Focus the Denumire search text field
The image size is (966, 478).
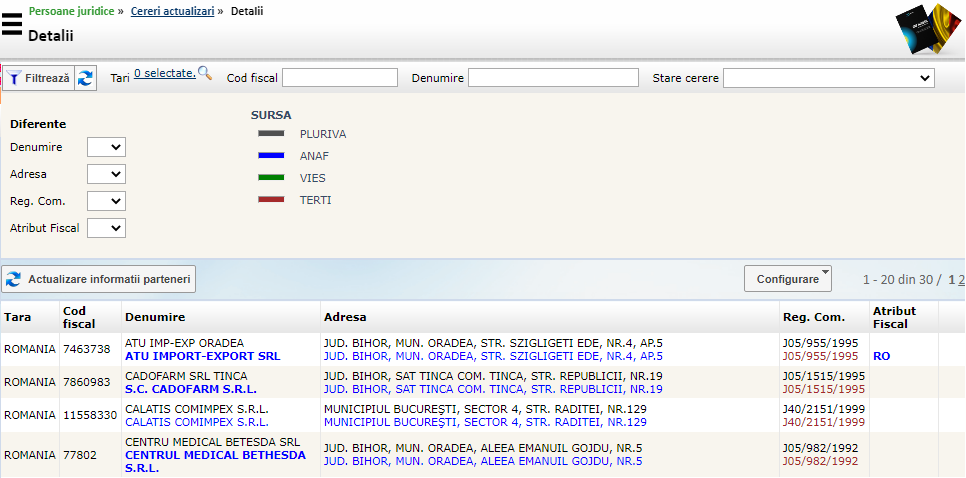click(x=553, y=78)
